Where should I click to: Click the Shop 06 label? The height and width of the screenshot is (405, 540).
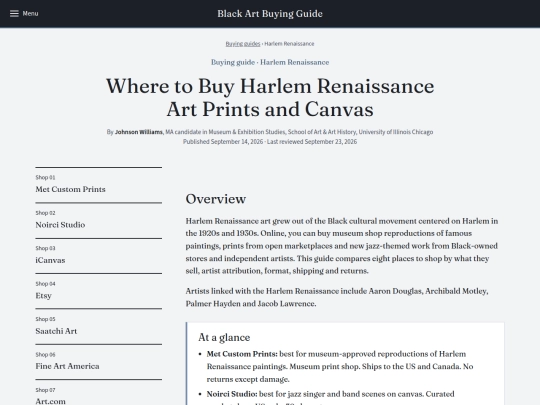click(45, 355)
